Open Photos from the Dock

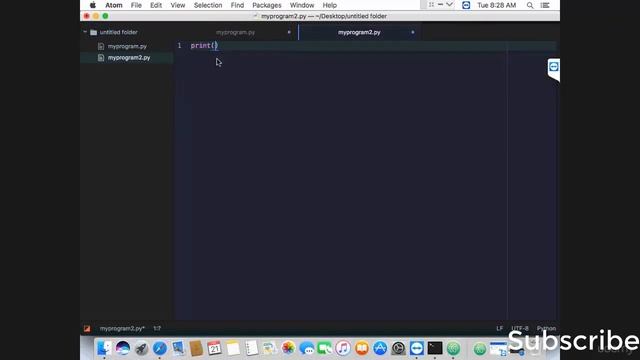(x=288, y=348)
